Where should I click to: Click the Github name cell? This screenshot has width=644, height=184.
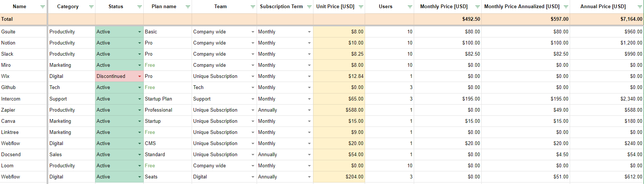(x=24, y=88)
